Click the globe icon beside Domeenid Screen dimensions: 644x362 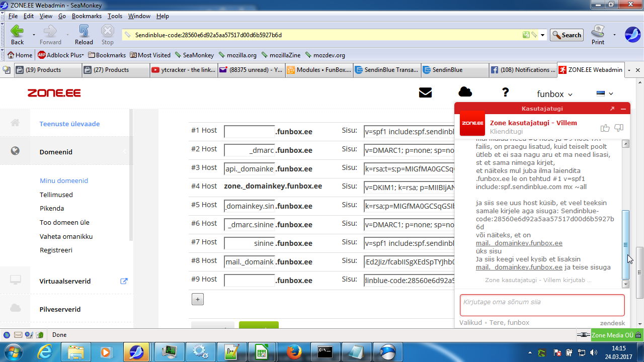pyautogui.click(x=15, y=151)
